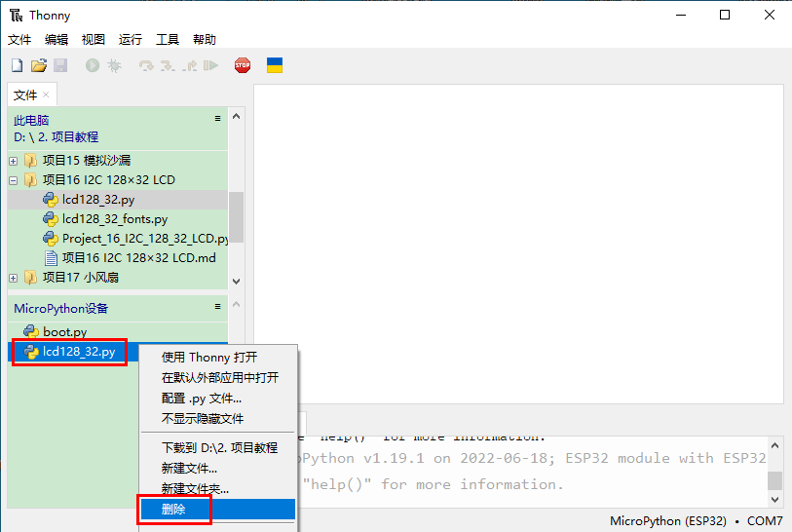Screen dimensions: 792x532
Task: Open the 运行 menu in menu bar
Action: (x=131, y=40)
